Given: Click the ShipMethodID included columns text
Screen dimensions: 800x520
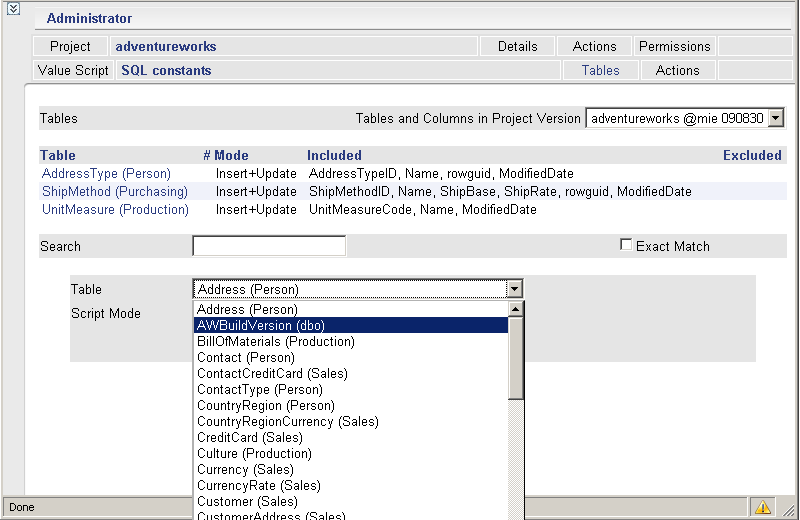Looking at the screenshot, I should [x=500, y=191].
